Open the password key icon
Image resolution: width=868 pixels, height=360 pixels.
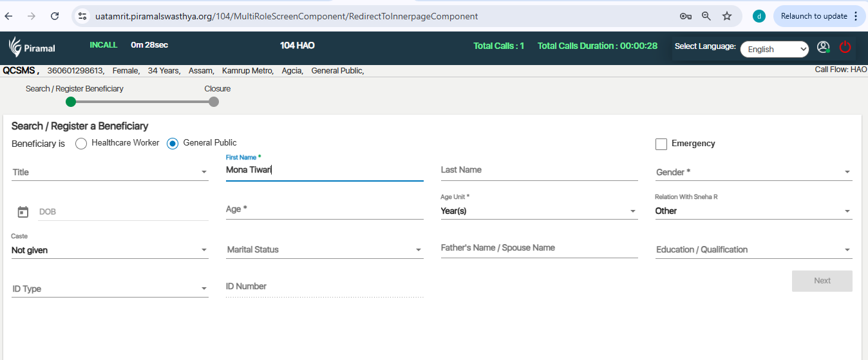click(686, 16)
